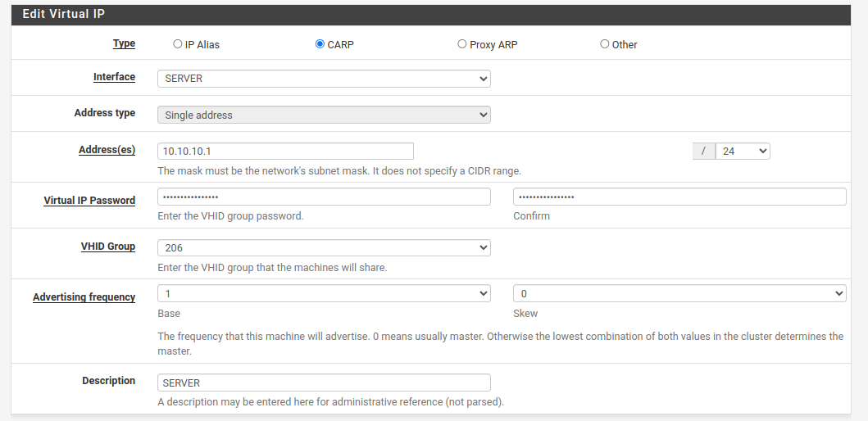This screenshot has width=868, height=421.
Task: Select the Other type radio button
Action: pyautogui.click(x=604, y=43)
